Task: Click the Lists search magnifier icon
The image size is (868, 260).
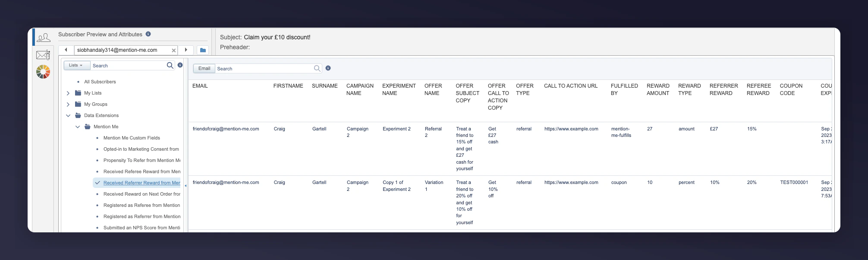Action: tap(170, 65)
